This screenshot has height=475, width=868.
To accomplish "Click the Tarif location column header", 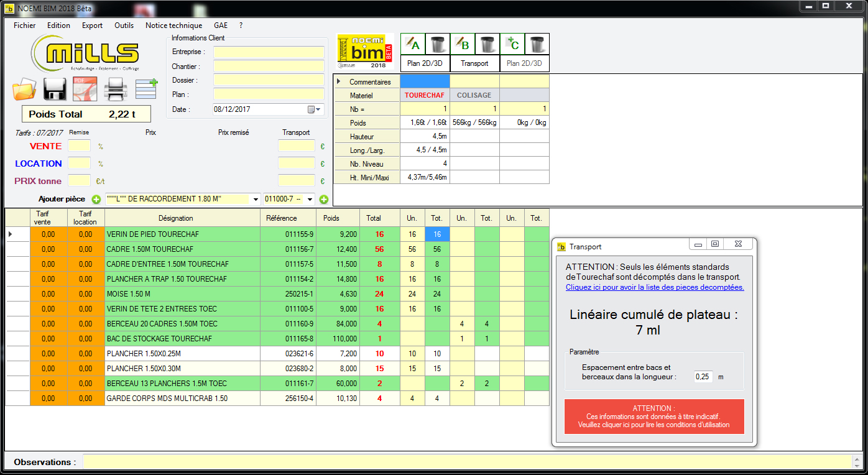I will tap(86, 218).
